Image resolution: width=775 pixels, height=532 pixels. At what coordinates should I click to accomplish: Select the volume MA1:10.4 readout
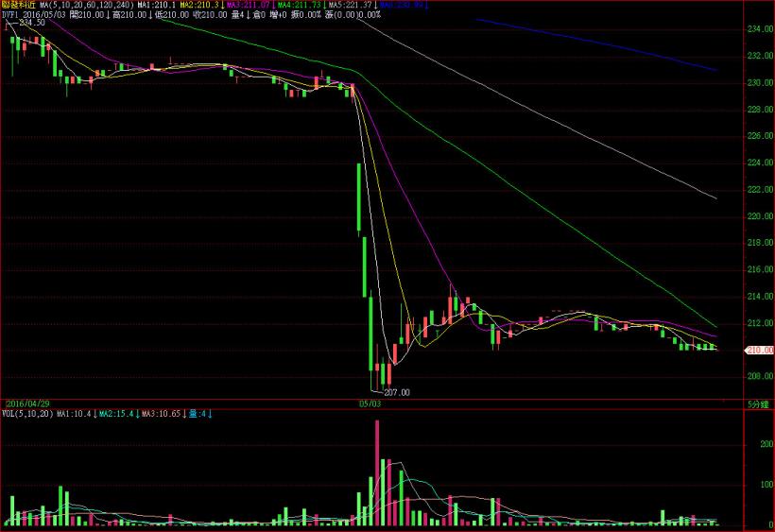click(74, 414)
